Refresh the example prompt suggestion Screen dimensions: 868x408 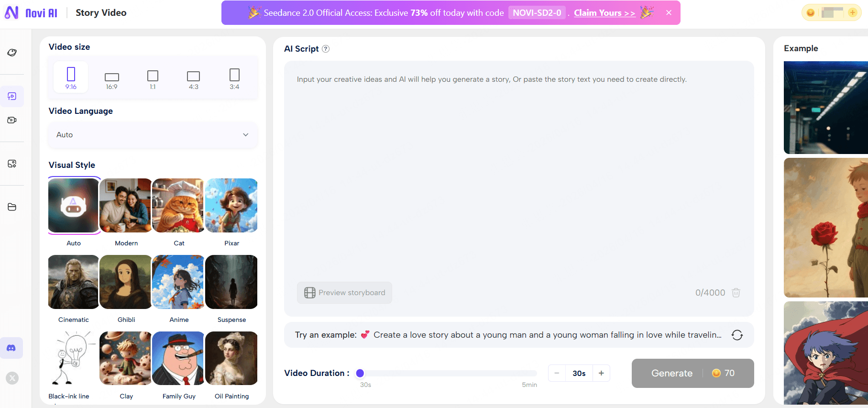pos(737,335)
